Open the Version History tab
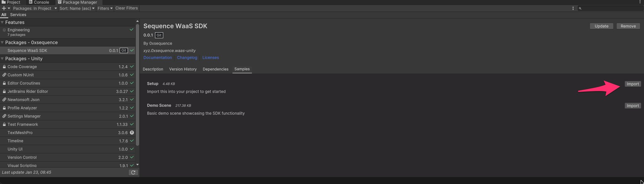 coord(183,69)
